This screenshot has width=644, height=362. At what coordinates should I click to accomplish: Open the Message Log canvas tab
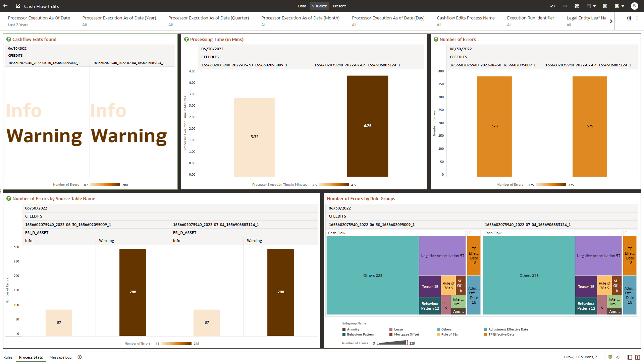pyautogui.click(x=60, y=357)
